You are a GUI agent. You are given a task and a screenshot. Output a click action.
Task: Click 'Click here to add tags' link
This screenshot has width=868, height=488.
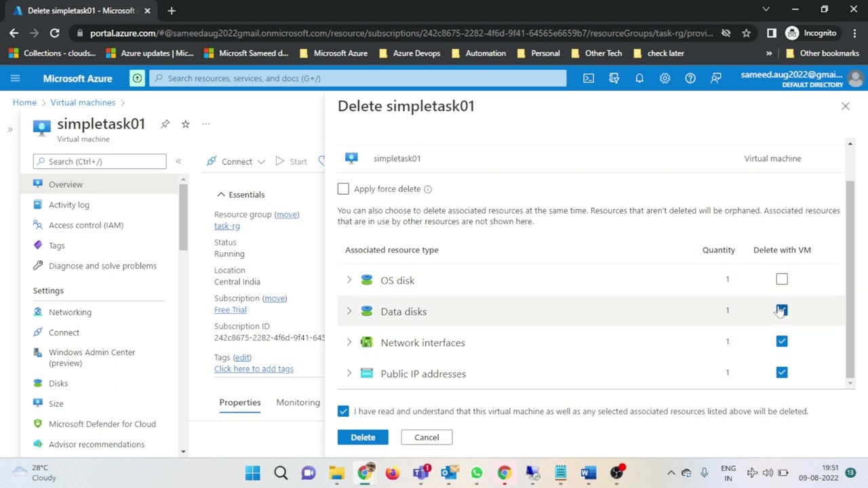click(x=254, y=369)
